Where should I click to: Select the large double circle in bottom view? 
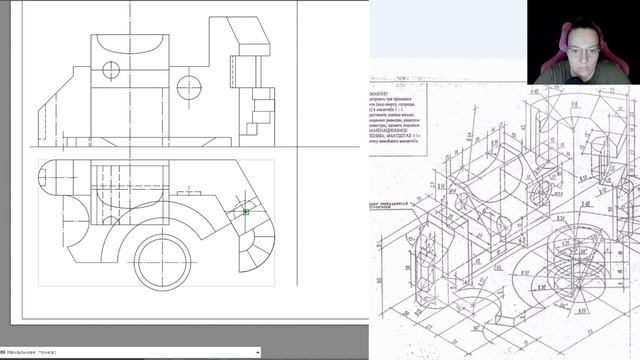pos(162,262)
